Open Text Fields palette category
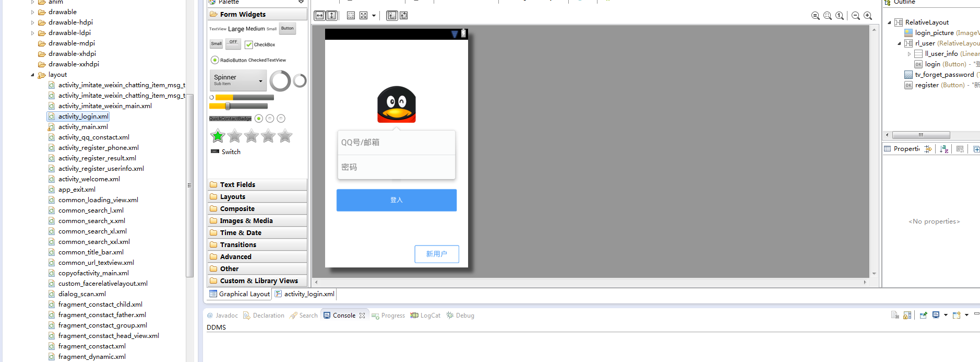The width and height of the screenshot is (980, 362). (257, 185)
